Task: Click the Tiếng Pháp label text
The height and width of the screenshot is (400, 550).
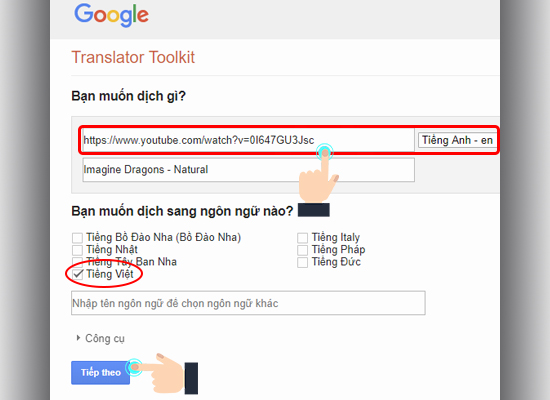Action: pos(338,249)
